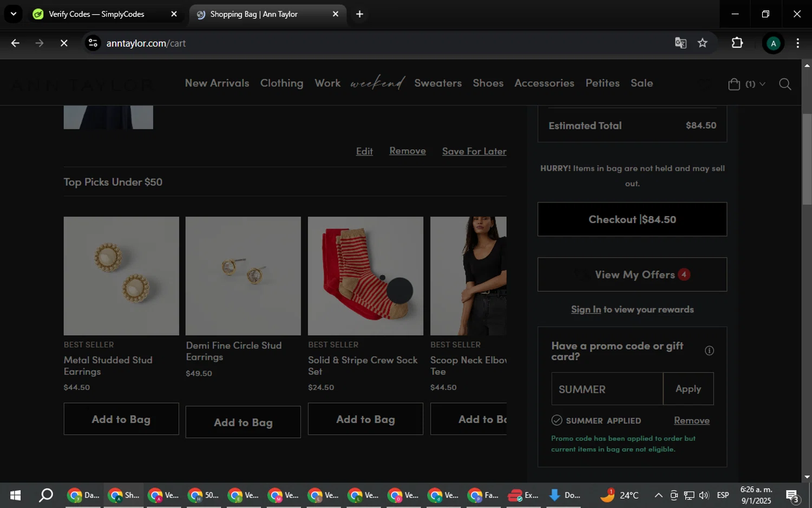Open the browser extensions puzzle icon
The width and height of the screenshot is (812, 508).
[737, 43]
